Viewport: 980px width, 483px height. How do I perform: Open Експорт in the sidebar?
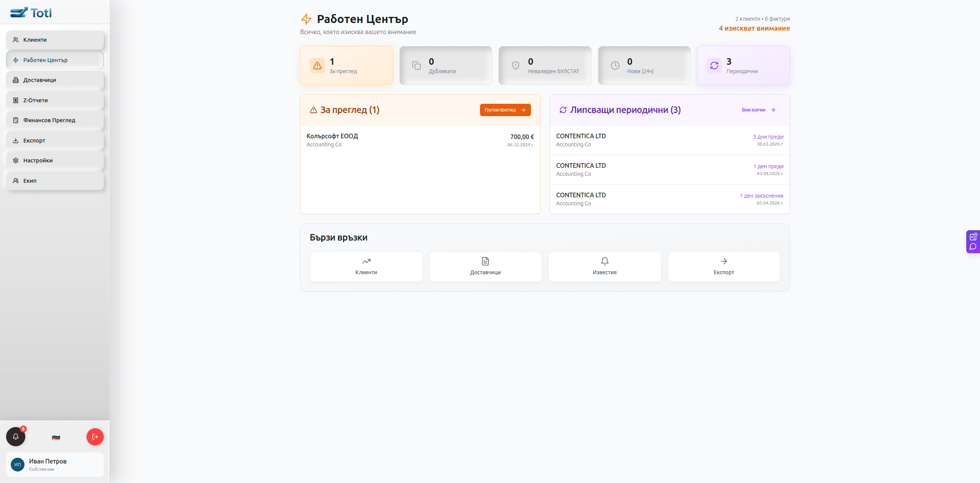point(55,141)
